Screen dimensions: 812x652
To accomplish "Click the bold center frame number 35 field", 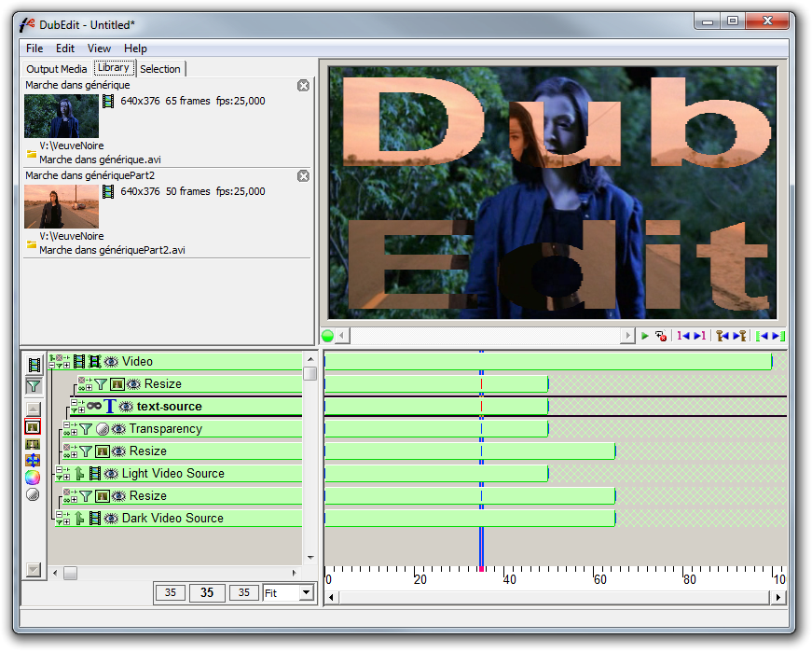I will point(207,592).
